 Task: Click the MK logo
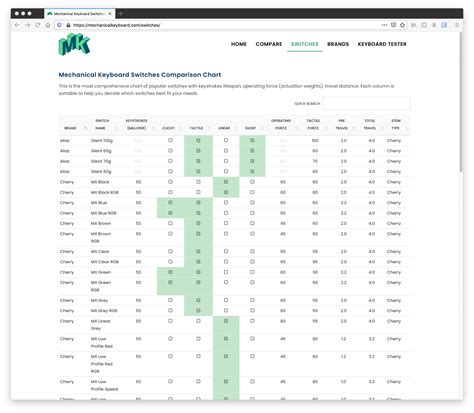click(x=74, y=44)
